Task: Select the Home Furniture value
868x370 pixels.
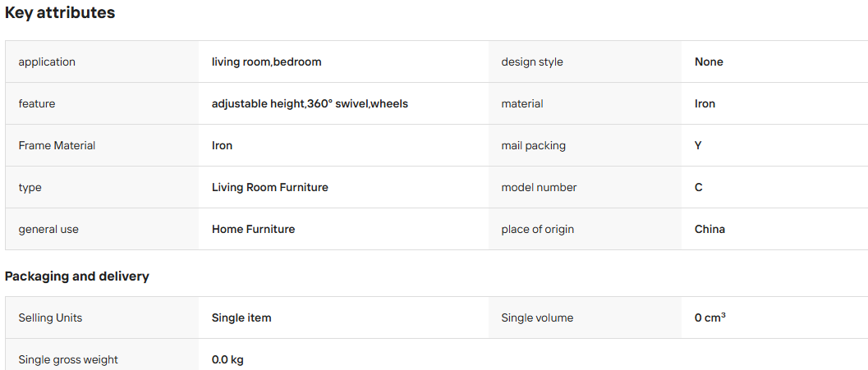Action: coord(253,229)
